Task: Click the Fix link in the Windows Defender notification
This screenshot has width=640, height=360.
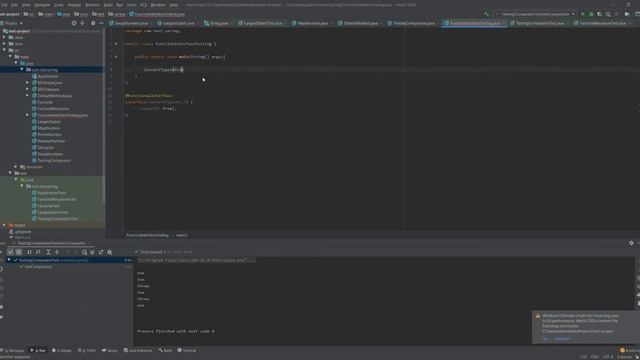Action: click(545, 339)
